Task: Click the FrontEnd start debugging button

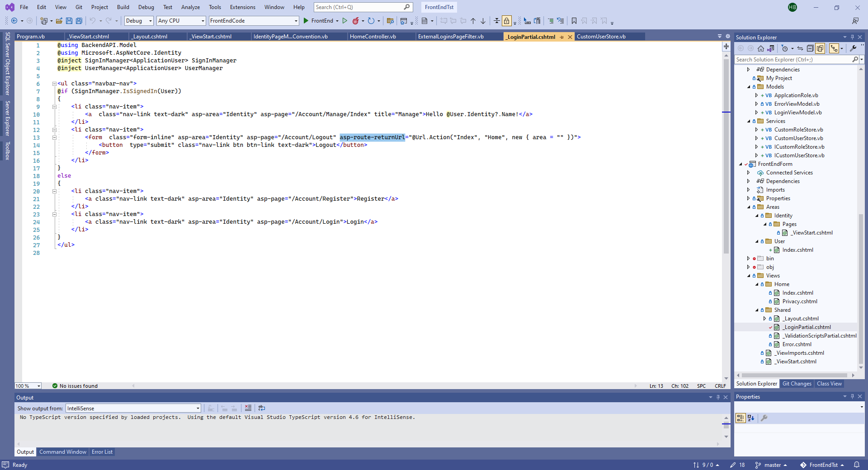Action: (319, 21)
